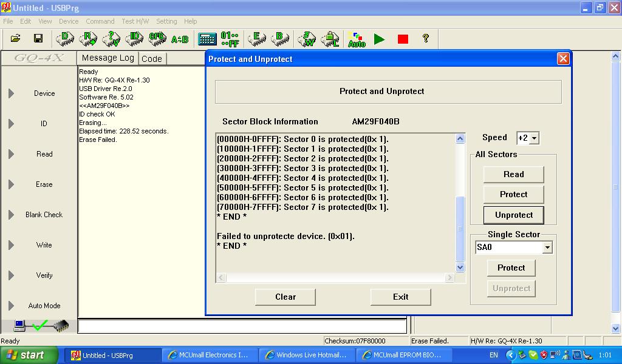Viewport: 622px width, 364px height.
Task: Click the open file folder icon
Action: click(15, 38)
